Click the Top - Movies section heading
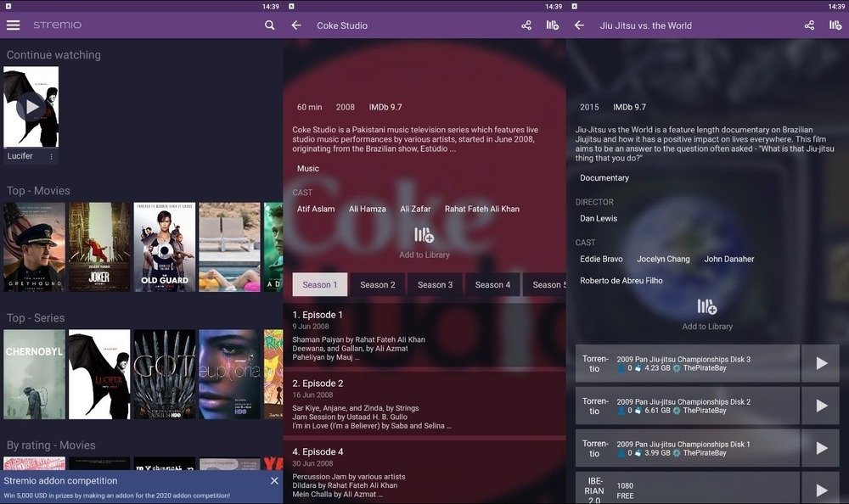Viewport: 849px width, 504px height. (38, 191)
